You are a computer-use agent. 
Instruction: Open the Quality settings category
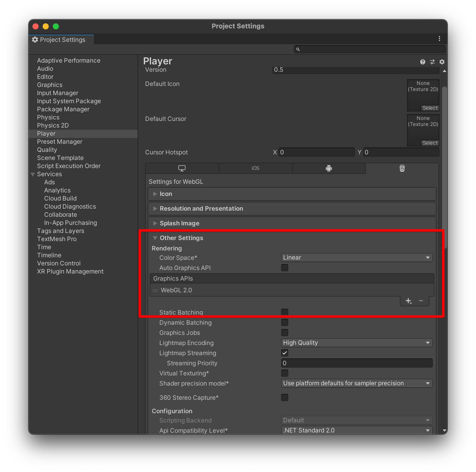point(47,150)
